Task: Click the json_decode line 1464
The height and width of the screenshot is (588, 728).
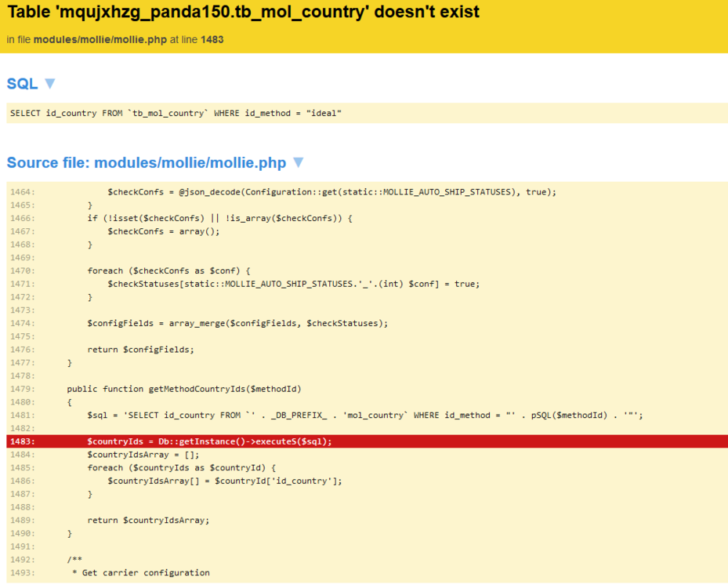Action: click(x=331, y=192)
